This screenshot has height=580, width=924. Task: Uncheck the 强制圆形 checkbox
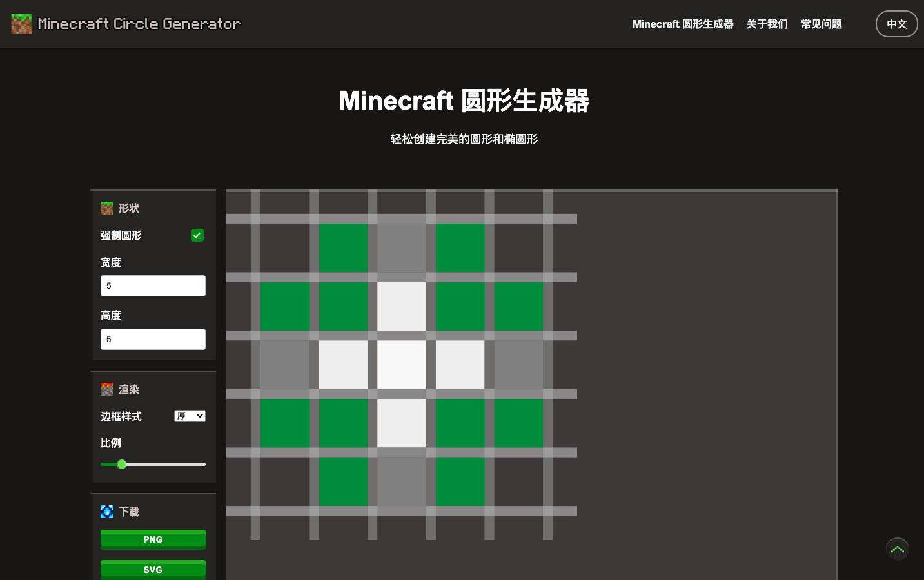[x=197, y=235]
